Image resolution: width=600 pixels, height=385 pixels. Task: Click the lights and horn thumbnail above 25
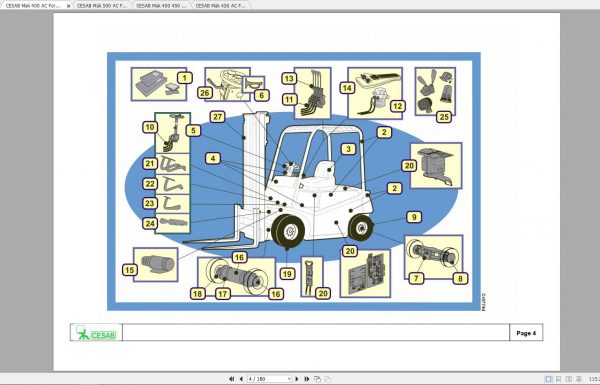tap(435, 91)
